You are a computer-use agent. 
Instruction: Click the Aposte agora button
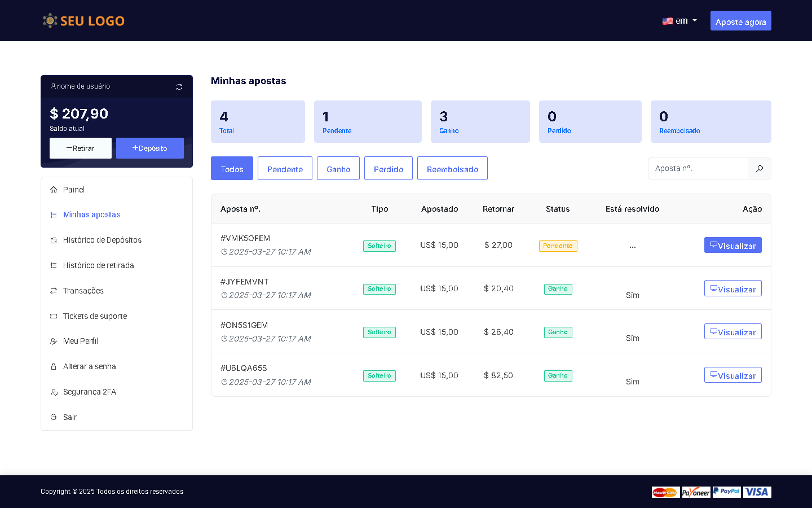(740, 21)
